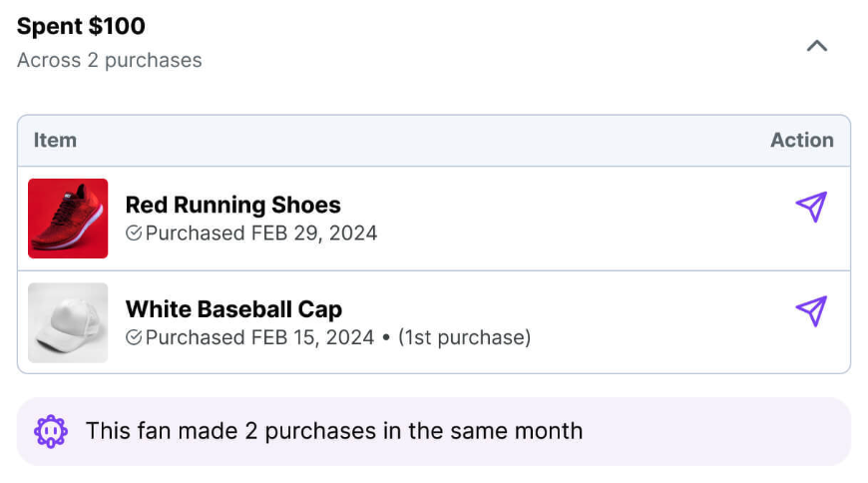This screenshot has width=868, height=483.
Task: Click the empty space in Red Running Shoes row
Action: coord(579,219)
